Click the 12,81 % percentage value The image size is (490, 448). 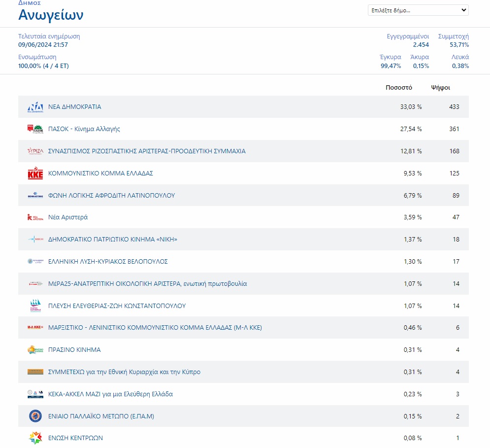pyautogui.click(x=411, y=151)
